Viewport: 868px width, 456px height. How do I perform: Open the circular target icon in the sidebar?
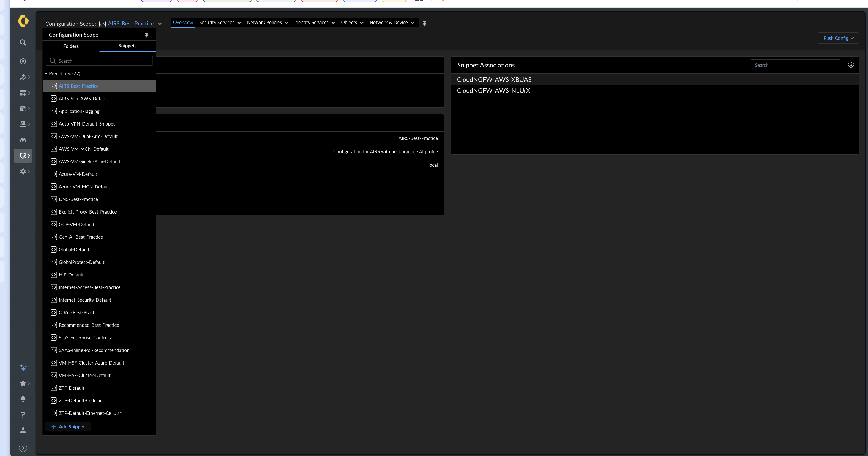[x=23, y=61]
